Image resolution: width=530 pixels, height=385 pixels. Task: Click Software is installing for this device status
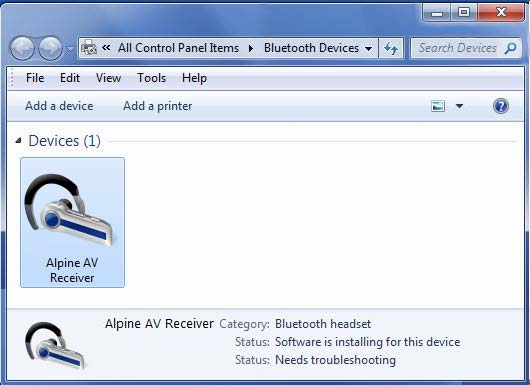point(367,342)
